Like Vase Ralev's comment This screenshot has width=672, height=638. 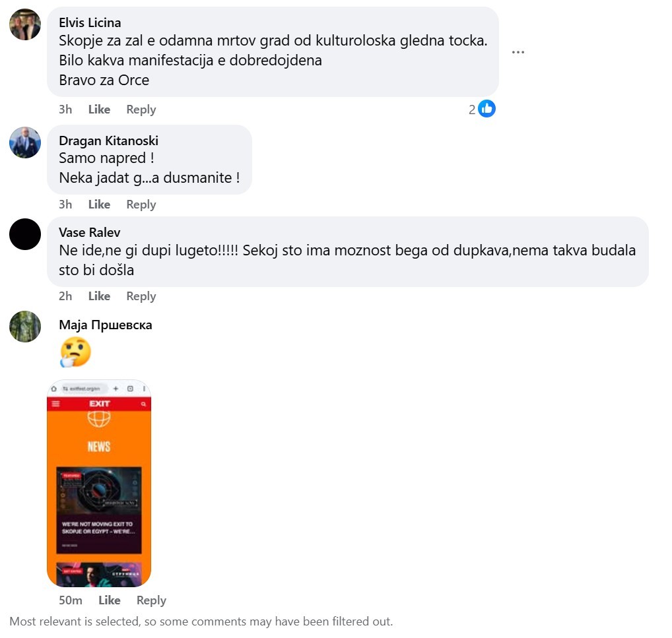99,296
